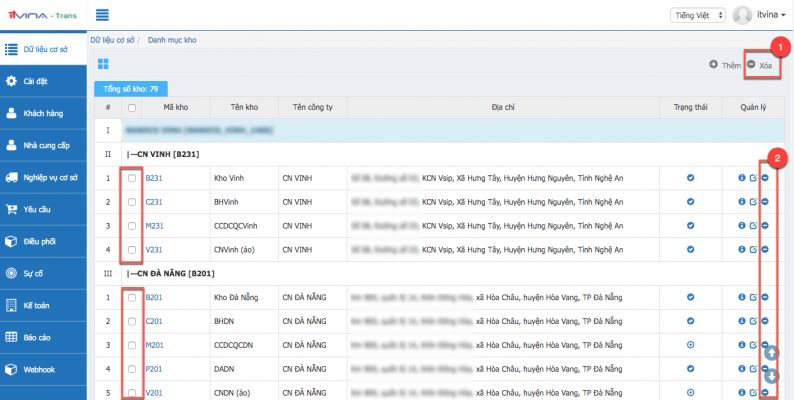Click the scroll-to-bottom arrow button

[x=771, y=376]
